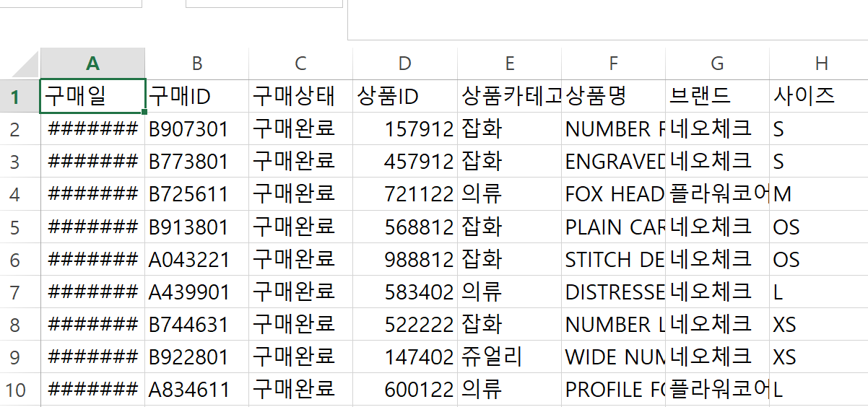This screenshot has height=407, width=868.
Task: Select row 7 header
Action: (x=20, y=292)
